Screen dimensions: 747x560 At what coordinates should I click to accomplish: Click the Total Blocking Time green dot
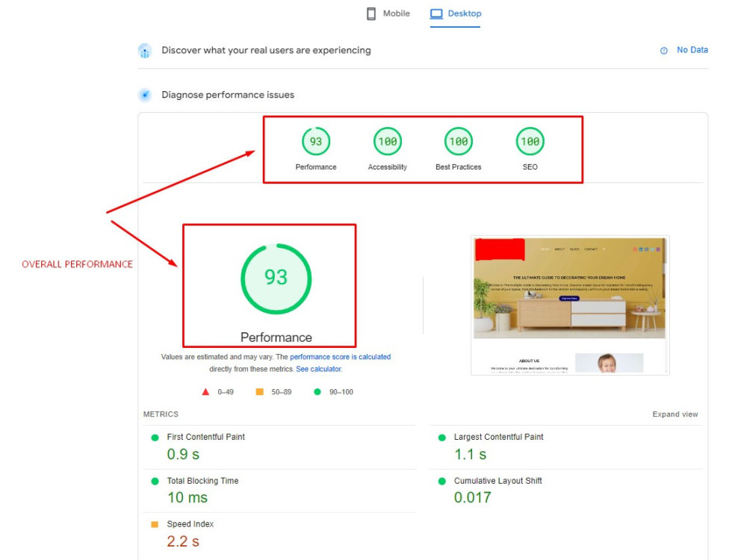pyautogui.click(x=155, y=482)
